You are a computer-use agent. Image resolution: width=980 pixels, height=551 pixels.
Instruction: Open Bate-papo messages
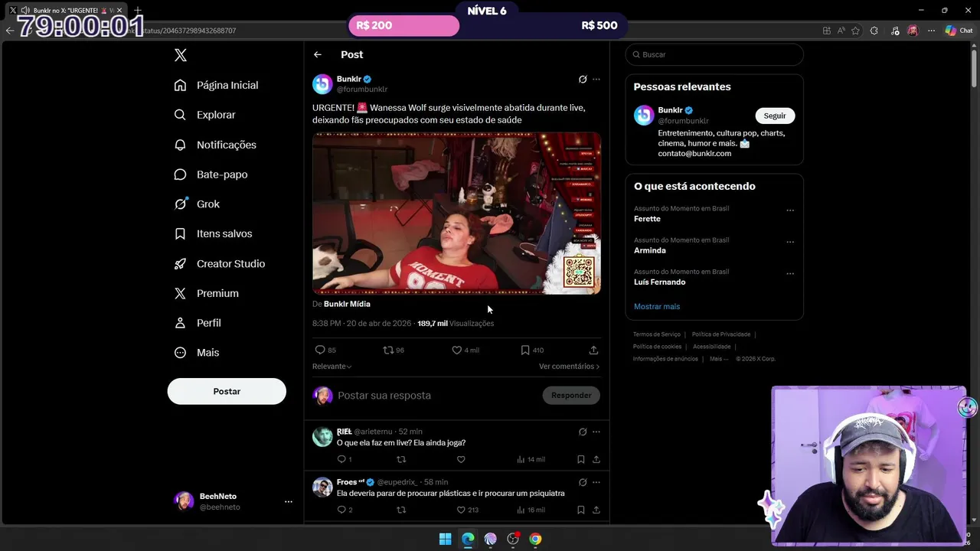[211, 174]
